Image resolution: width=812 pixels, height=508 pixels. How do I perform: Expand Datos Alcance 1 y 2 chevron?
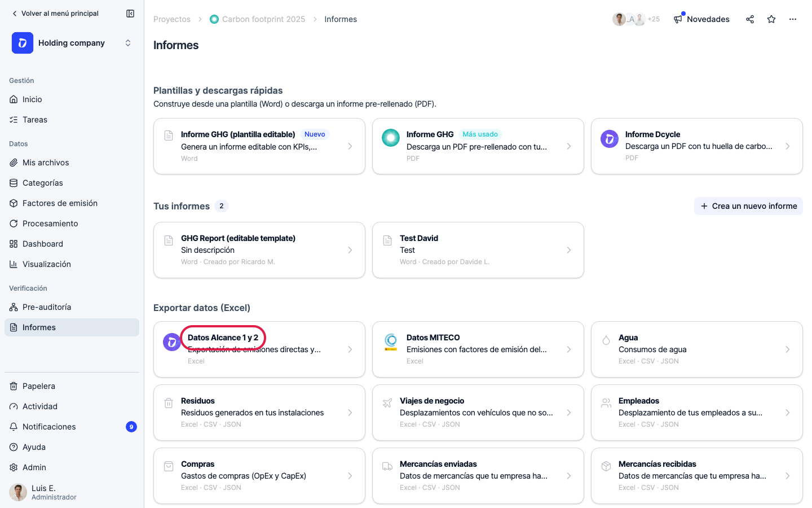click(350, 349)
